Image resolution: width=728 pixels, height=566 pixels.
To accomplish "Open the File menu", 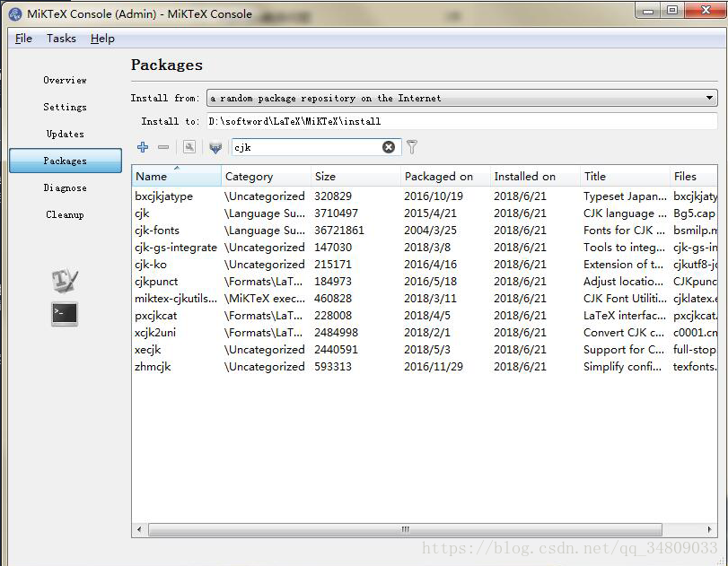I will tap(23, 39).
